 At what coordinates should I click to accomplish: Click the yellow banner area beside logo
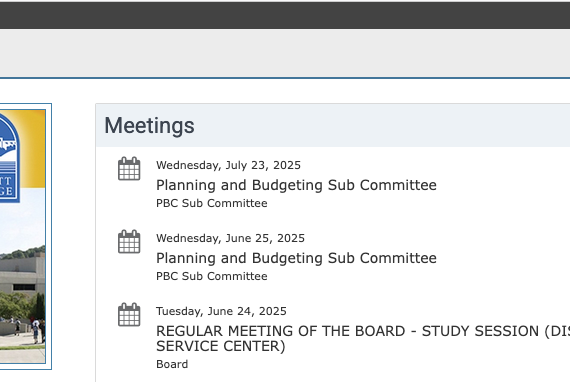click(33, 149)
